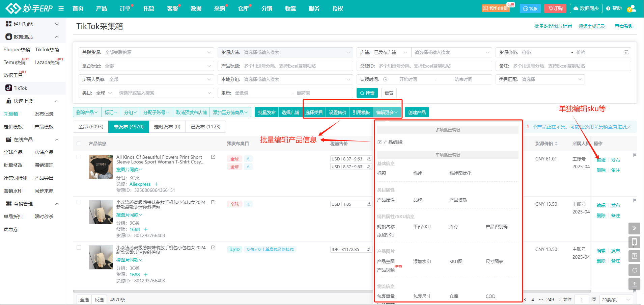Click the hamburger menu icon beside the ERP logo
The height and width of the screenshot is (305, 644).
click(61, 8)
